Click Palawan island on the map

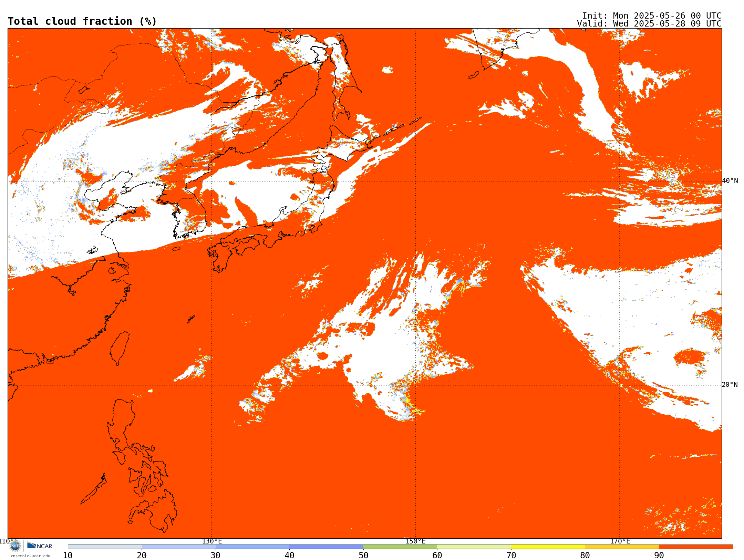(93, 489)
